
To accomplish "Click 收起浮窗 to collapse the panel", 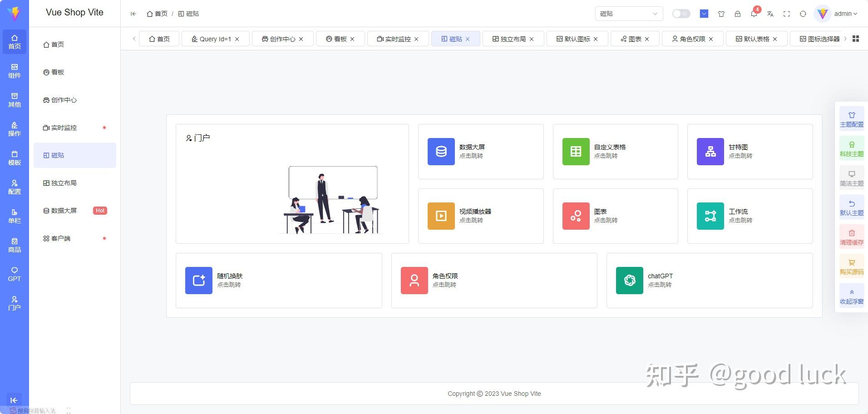I will coord(852,297).
